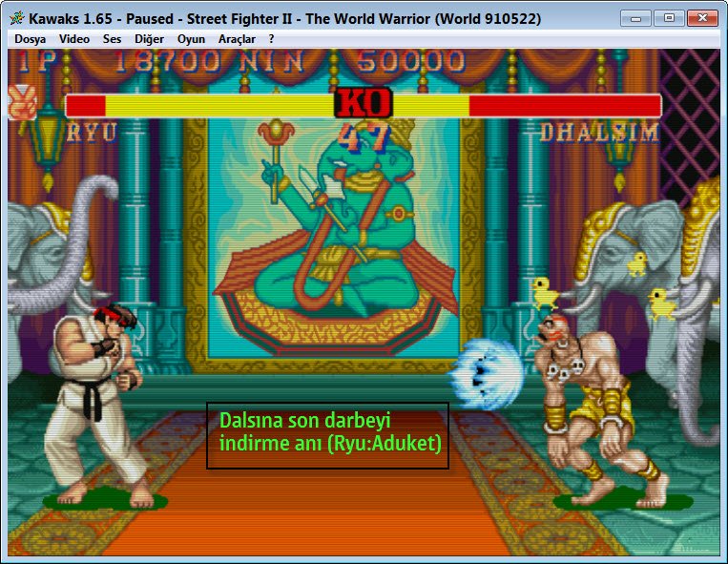Viewport: 728px width, 564px height.
Task: Open the question mark help menu
Action: 271,39
